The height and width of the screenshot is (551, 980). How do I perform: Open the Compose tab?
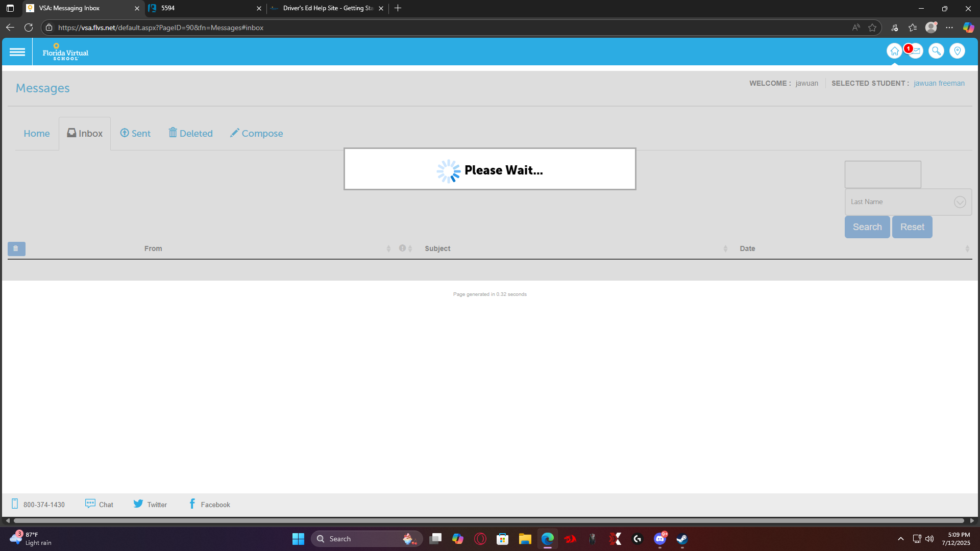point(256,133)
